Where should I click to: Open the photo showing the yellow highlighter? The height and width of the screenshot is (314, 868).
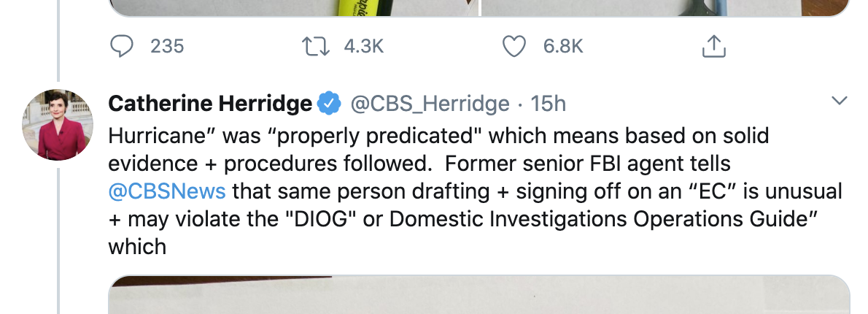tap(293, 8)
